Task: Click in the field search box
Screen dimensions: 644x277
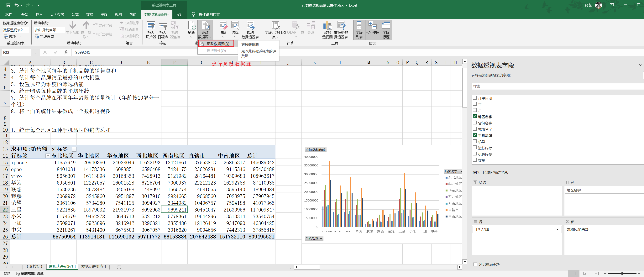Action: click(558, 86)
